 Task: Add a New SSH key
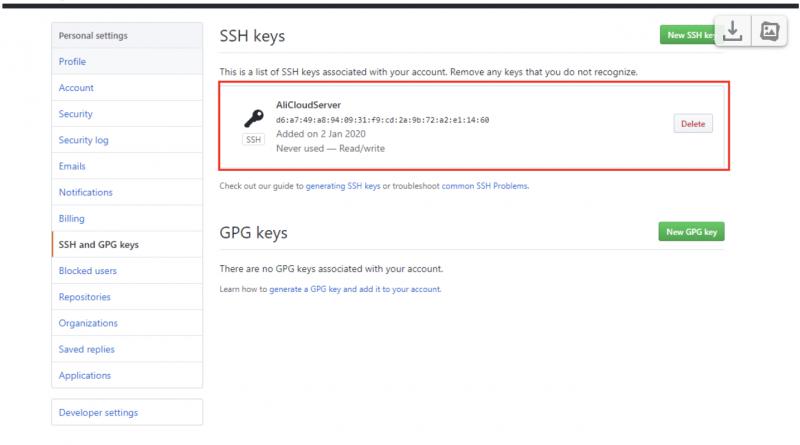687,35
